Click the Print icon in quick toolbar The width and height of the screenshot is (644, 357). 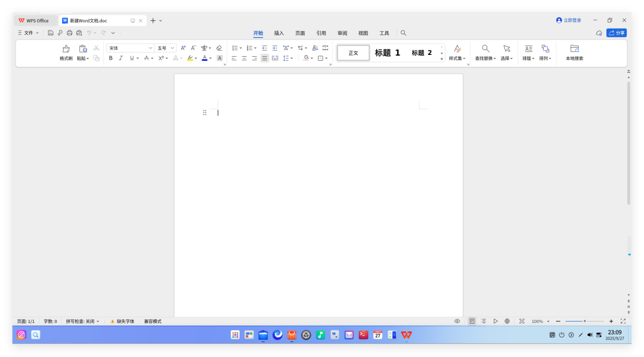[x=69, y=33]
